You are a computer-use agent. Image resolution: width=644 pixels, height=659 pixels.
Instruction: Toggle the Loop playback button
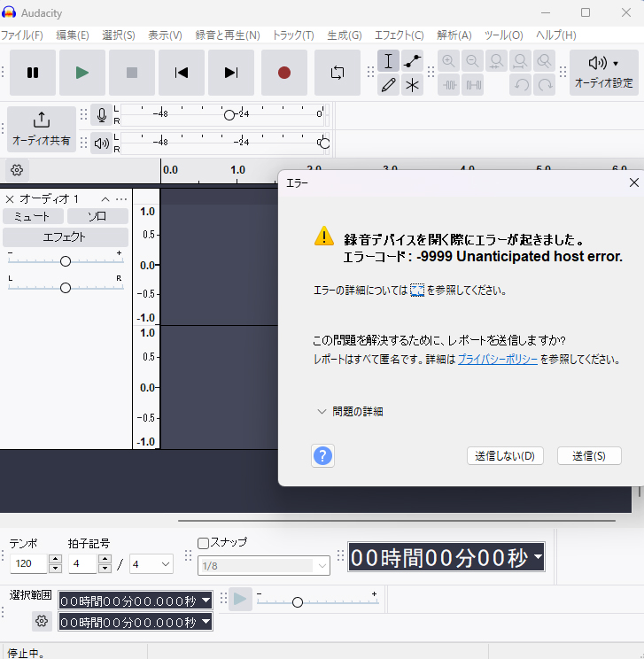point(337,73)
